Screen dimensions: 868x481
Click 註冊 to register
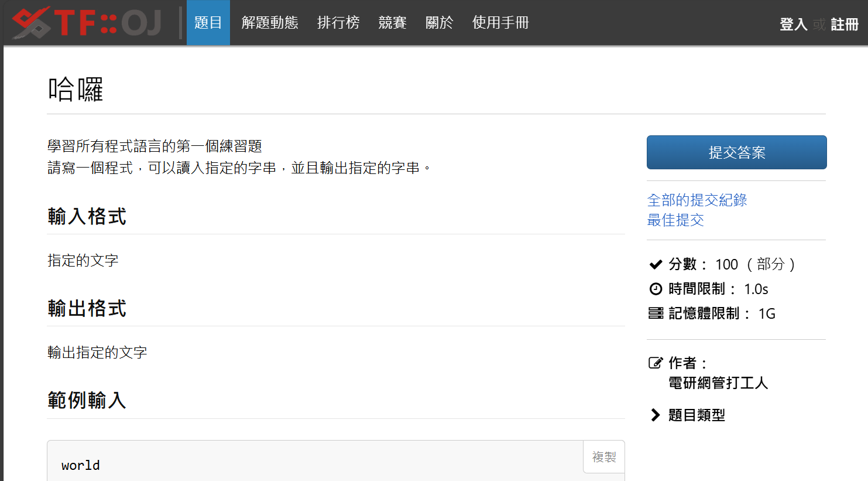[844, 24]
